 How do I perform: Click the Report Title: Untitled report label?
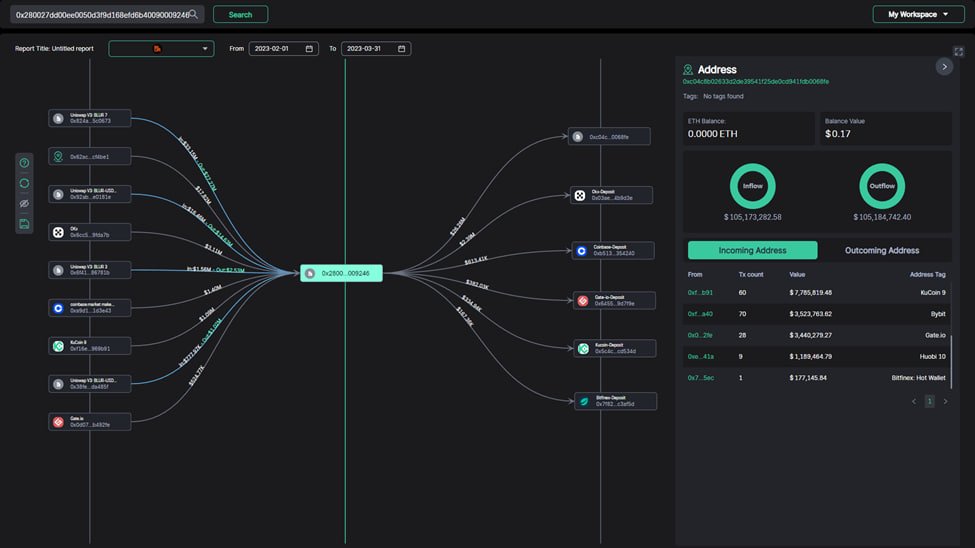tap(54, 49)
